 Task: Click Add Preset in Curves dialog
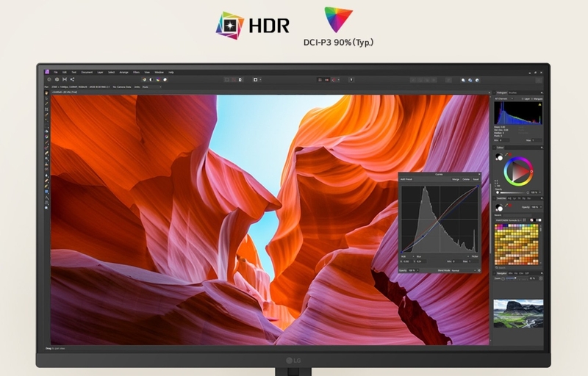pyautogui.click(x=406, y=179)
